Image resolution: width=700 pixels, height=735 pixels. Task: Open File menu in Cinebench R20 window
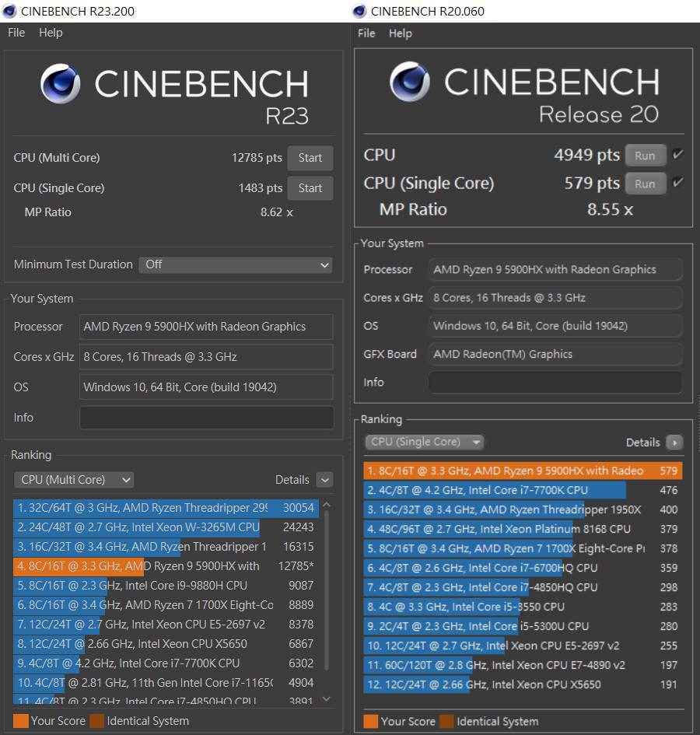pyautogui.click(x=366, y=33)
